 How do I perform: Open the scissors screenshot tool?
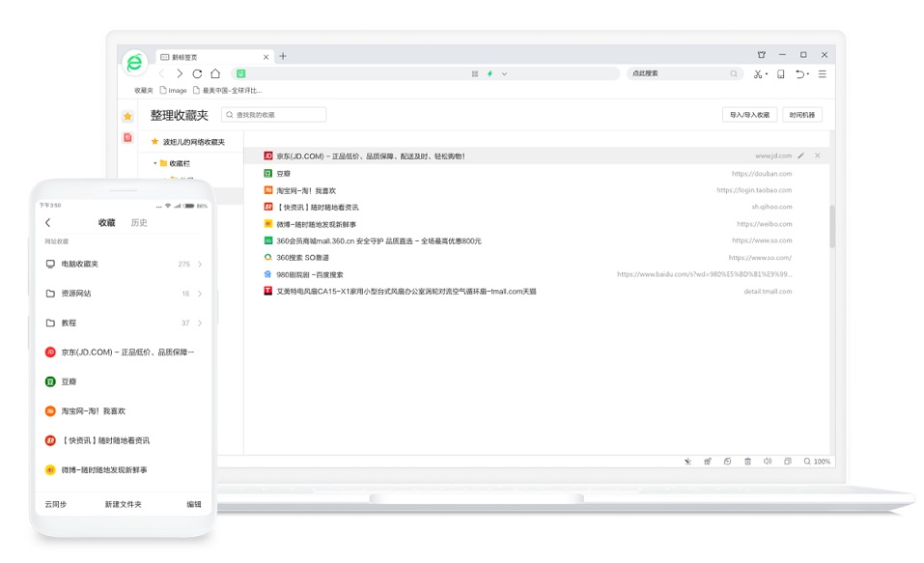tap(760, 73)
